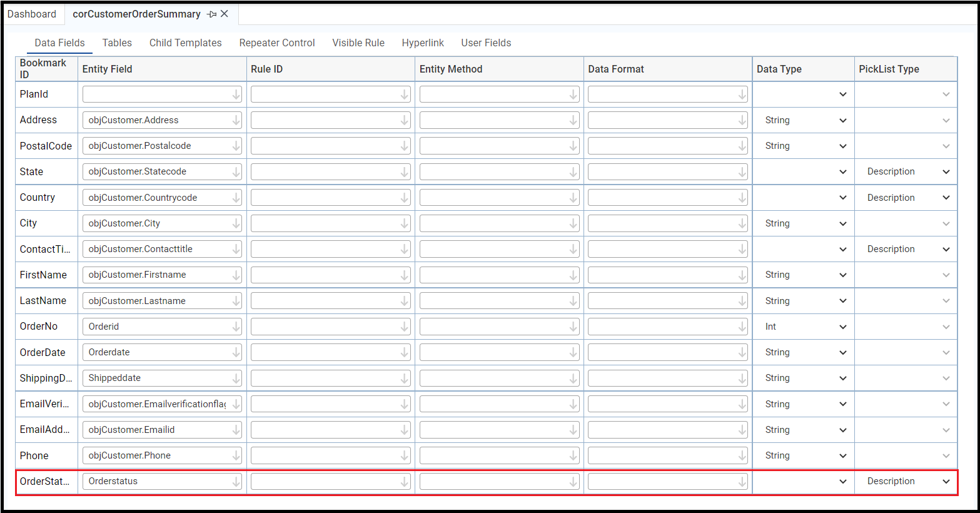Select the Data Fields tab
980x513 pixels.
coord(60,43)
